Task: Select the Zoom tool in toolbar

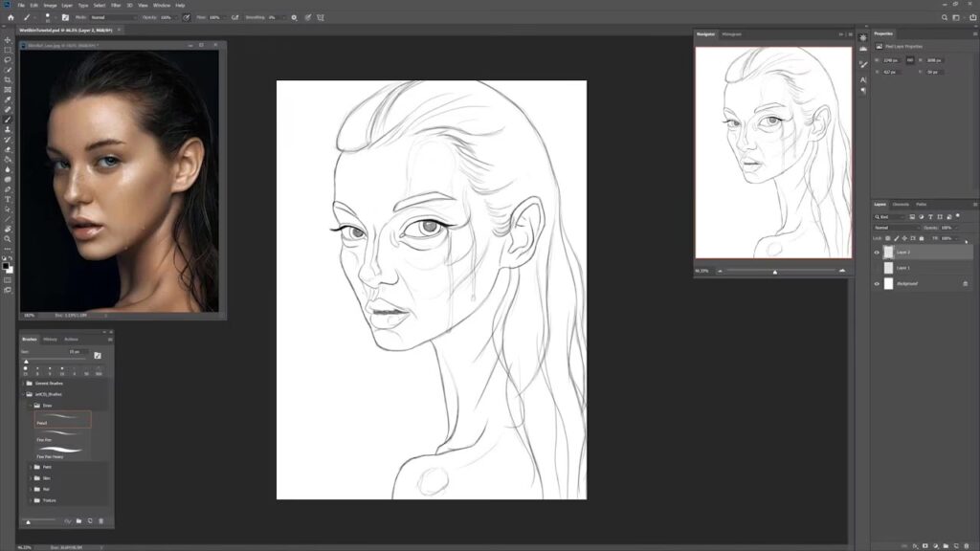Action: pyautogui.click(x=8, y=239)
